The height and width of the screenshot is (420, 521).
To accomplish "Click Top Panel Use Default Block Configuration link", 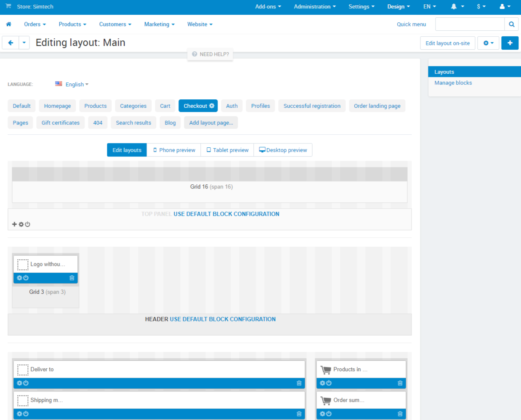I will tap(226, 214).
